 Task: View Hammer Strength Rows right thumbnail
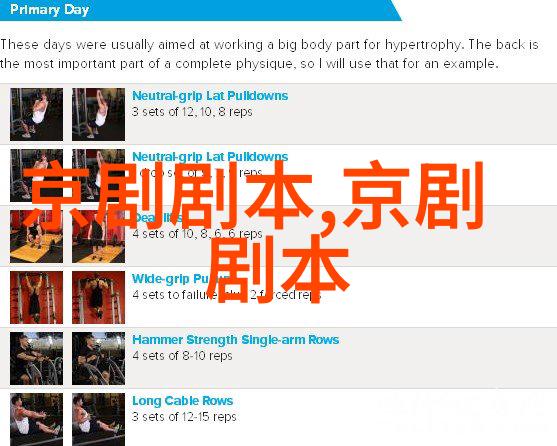click(x=98, y=359)
